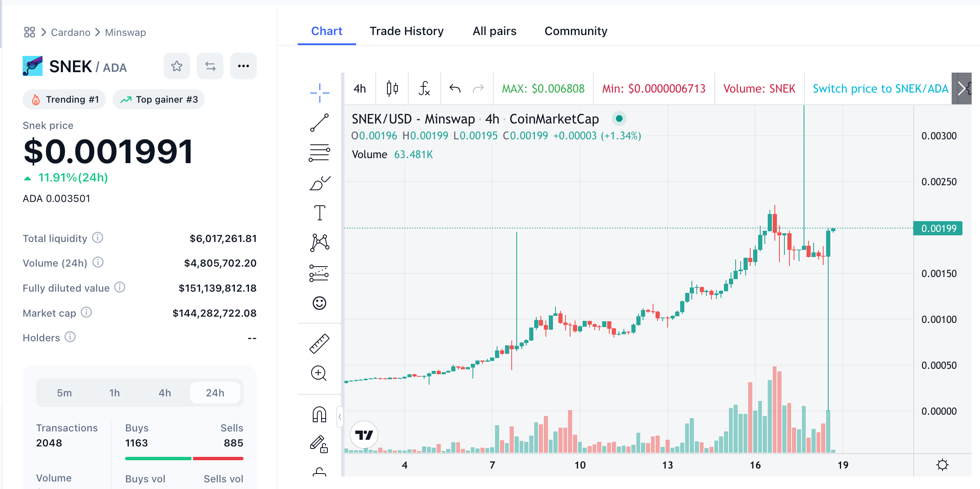Click the Volume 63.481K indicator legend
Screen dimensions: 980x489
coord(392,154)
